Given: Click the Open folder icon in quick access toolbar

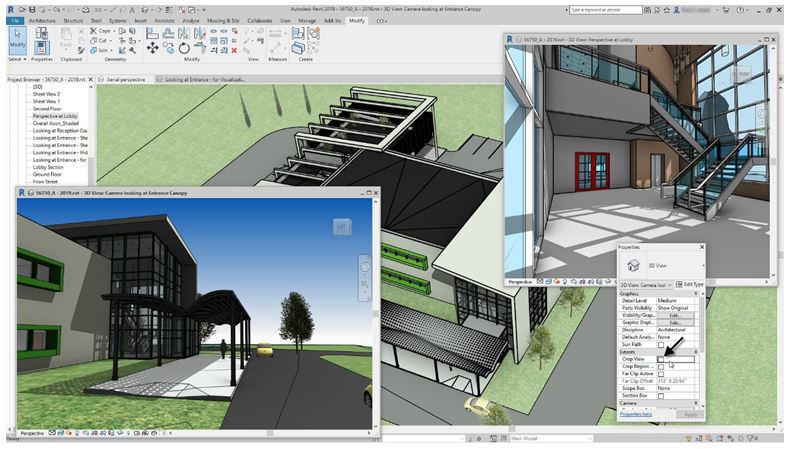Looking at the screenshot, I should coord(23,10).
